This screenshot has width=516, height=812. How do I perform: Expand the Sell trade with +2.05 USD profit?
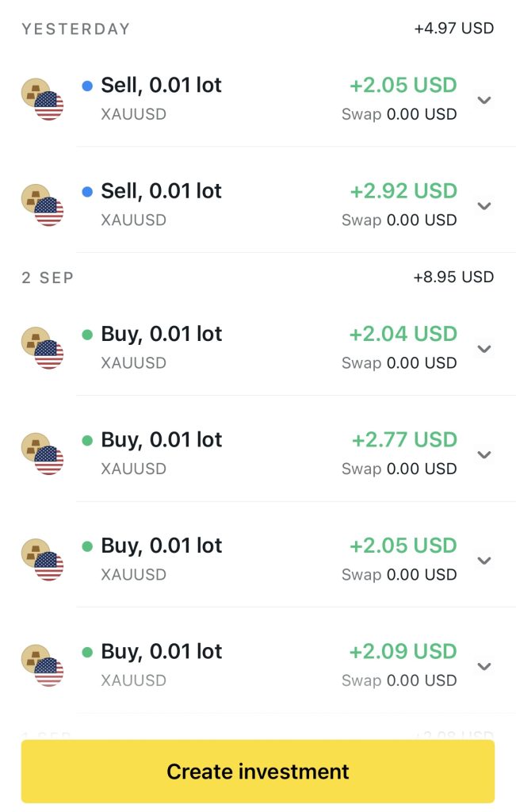pos(484,100)
